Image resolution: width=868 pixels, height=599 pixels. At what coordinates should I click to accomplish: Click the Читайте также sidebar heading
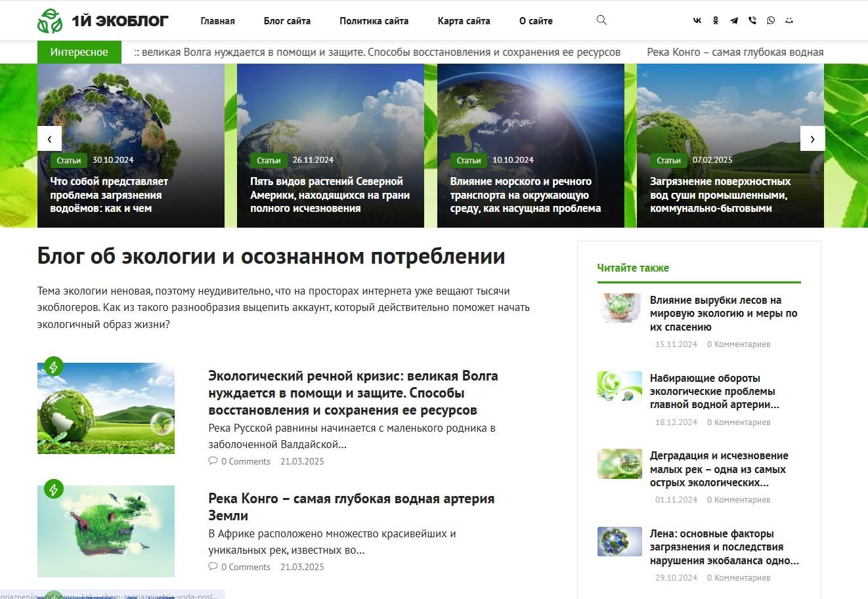(633, 268)
